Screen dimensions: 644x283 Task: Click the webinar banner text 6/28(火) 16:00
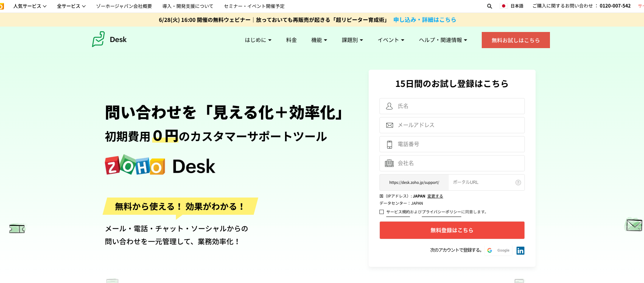coord(177,20)
